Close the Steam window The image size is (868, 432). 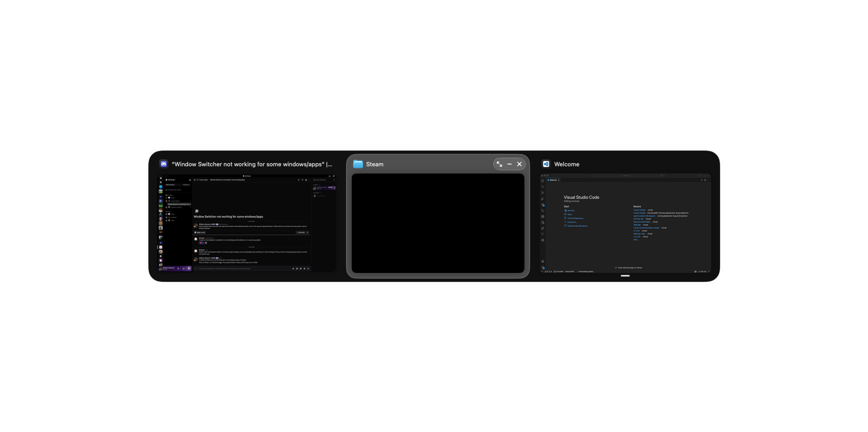tap(519, 164)
